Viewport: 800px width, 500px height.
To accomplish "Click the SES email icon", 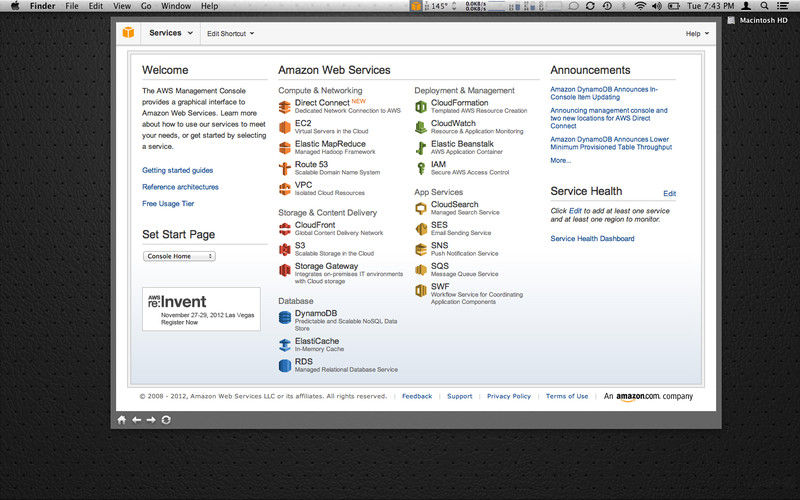I will point(421,229).
